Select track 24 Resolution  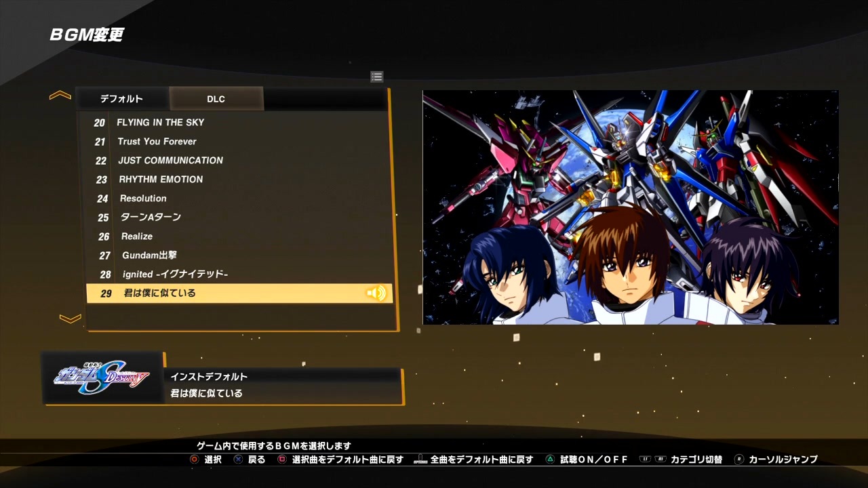[x=236, y=199]
